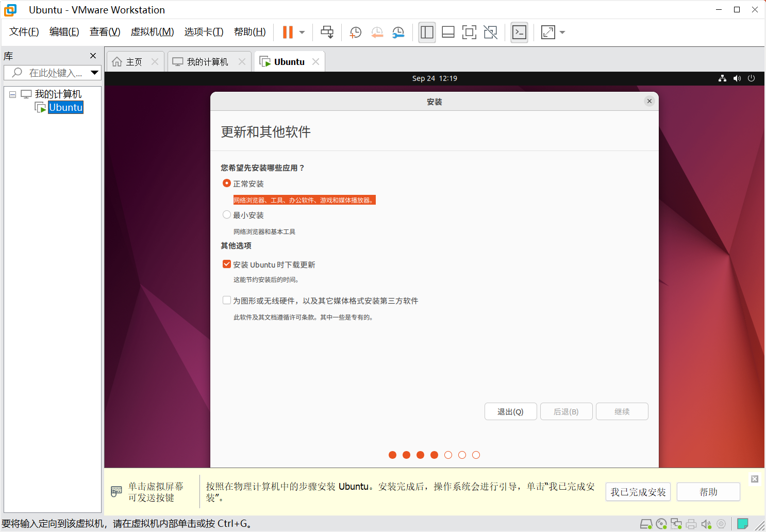Viewport: 766px width, 532px height.
Task: Open the teal message log icon
Action: click(743, 524)
